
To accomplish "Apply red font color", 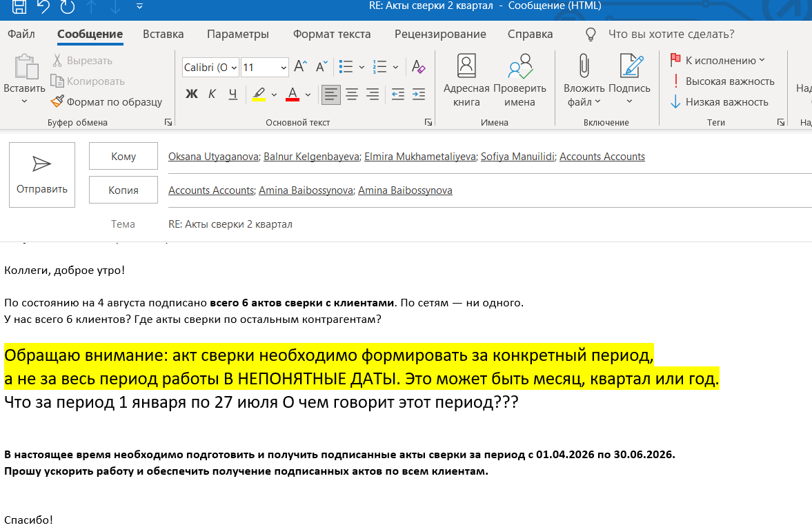I will point(293,94).
